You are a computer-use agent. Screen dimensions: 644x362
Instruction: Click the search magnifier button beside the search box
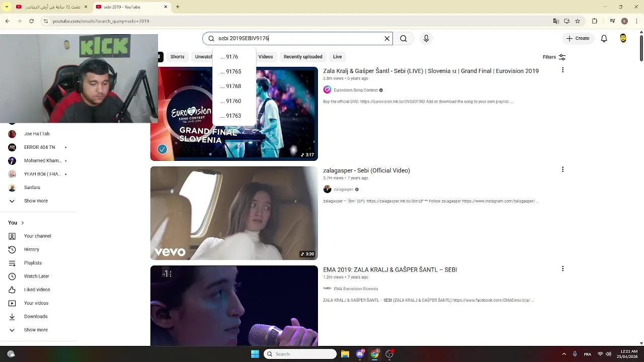point(404,38)
